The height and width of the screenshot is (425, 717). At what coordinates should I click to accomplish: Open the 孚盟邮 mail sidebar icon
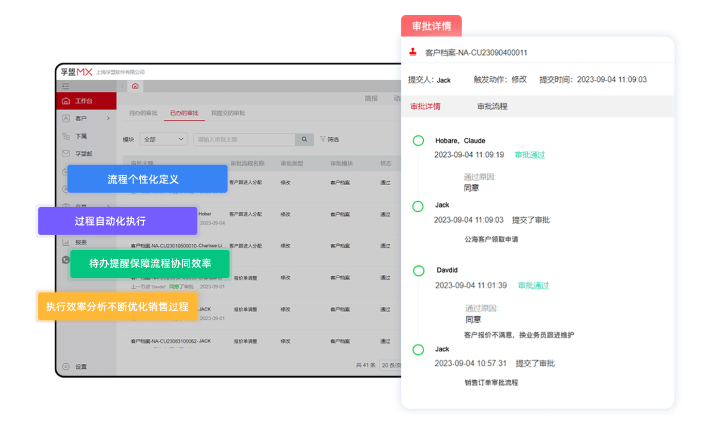(x=66, y=154)
